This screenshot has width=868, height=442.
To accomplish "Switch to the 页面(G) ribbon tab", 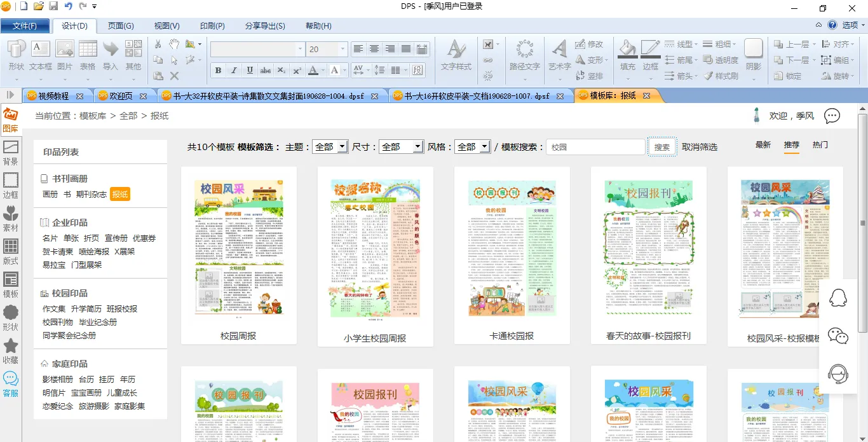I will (x=121, y=26).
